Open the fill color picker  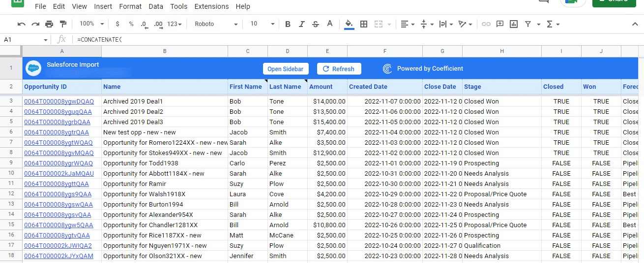(x=349, y=24)
